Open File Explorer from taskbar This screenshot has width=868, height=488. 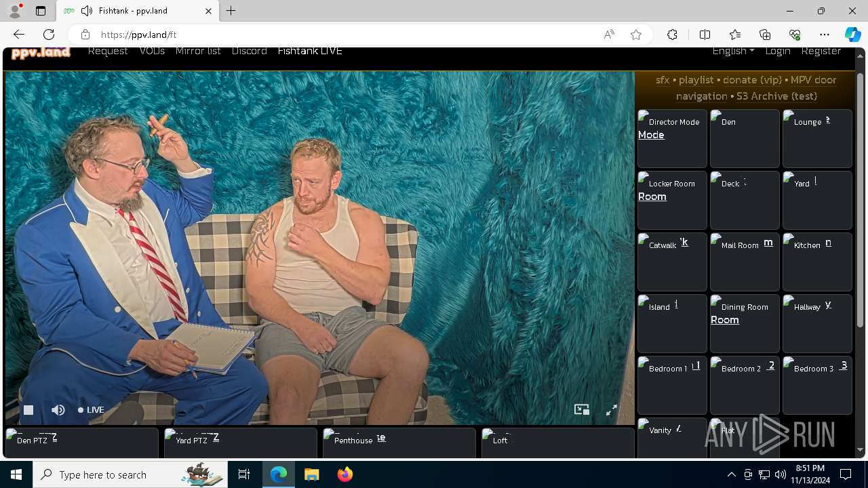point(311,474)
